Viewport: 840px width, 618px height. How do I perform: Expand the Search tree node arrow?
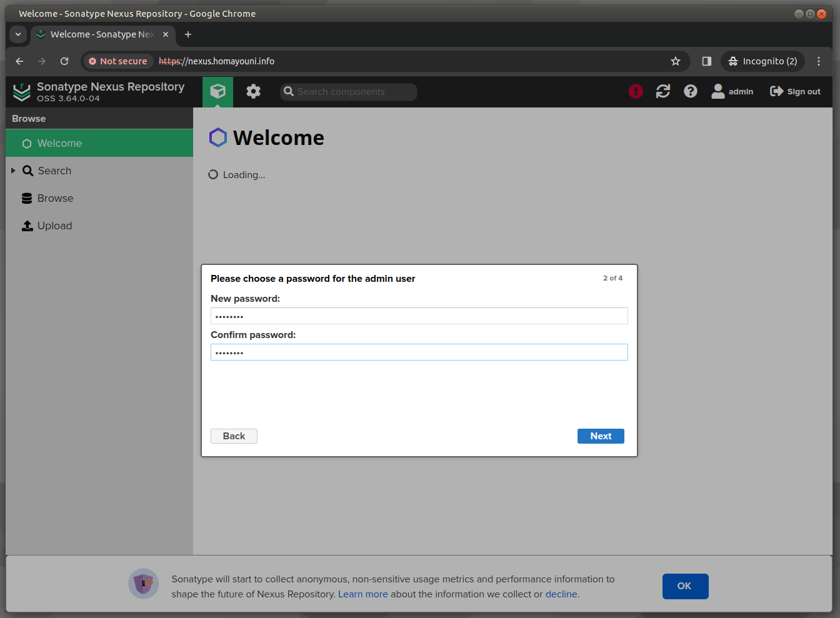[13, 171]
